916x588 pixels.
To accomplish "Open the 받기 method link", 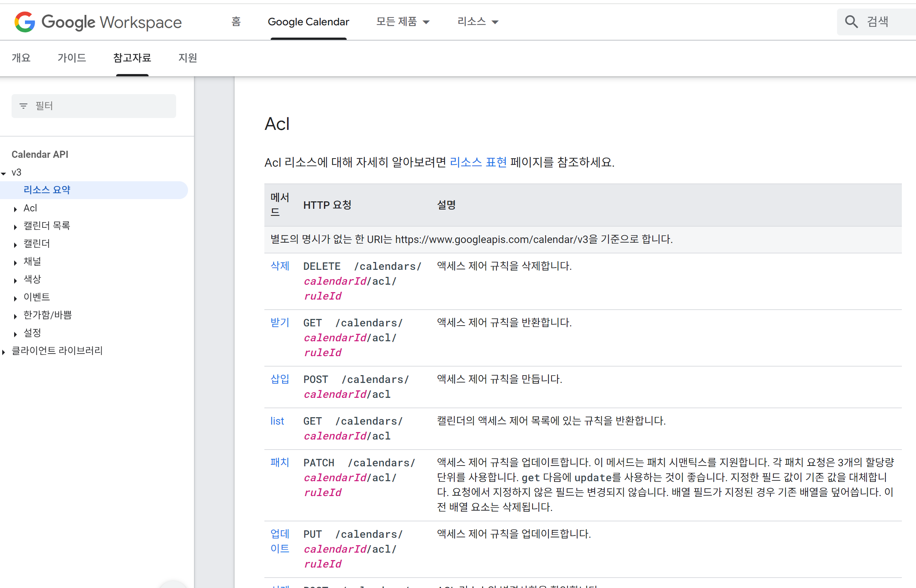I will pos(280,322).
